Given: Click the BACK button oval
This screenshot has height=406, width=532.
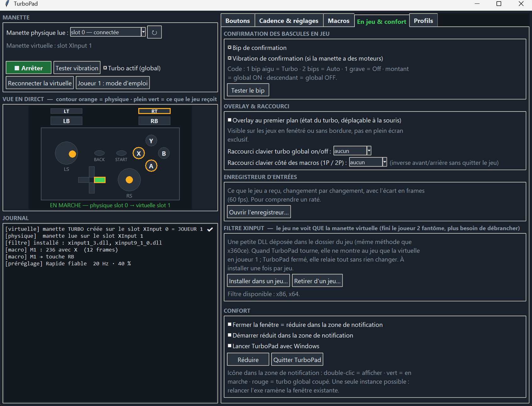Looking at the screenshot, I should [x=99, y=153].
